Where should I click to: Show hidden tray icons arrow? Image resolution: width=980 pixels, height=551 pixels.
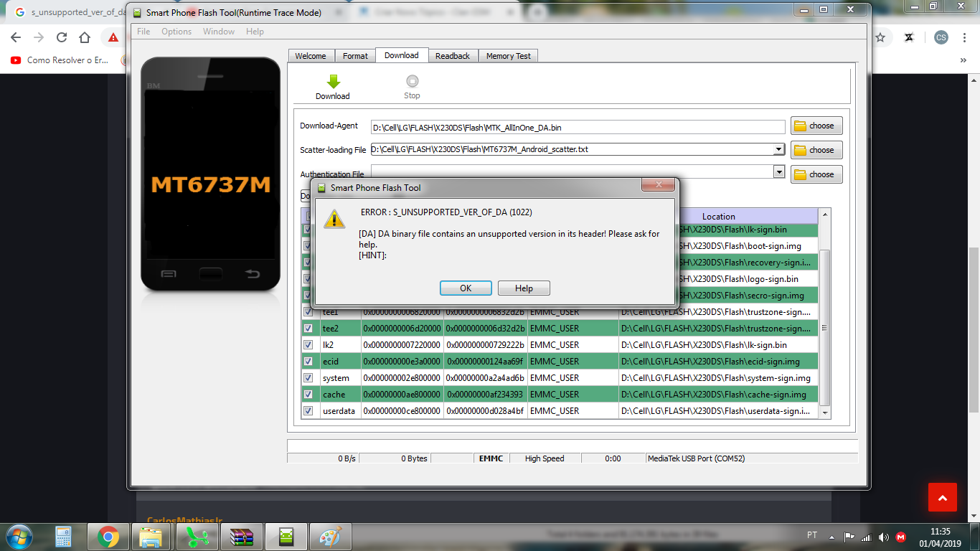pyautogui.click(x=832, y=537)
